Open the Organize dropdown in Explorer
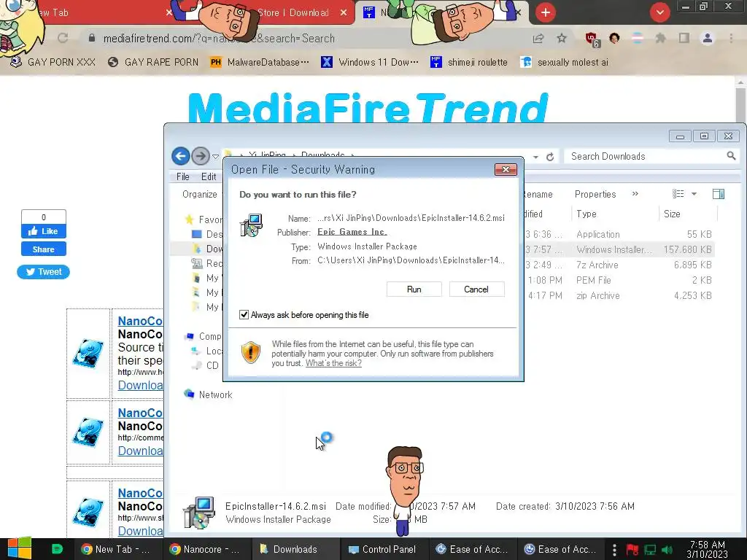This screenshot has width=747, height=560. (x=200, y=194)
